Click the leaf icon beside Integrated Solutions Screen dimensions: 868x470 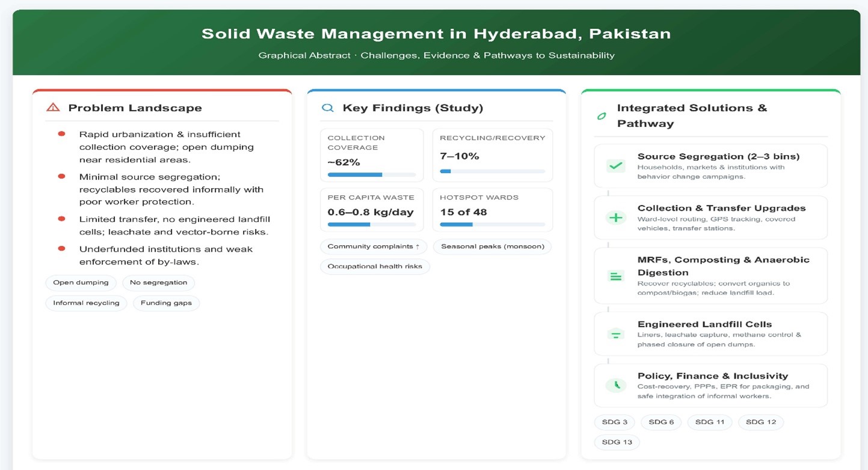tap(601, 116)
